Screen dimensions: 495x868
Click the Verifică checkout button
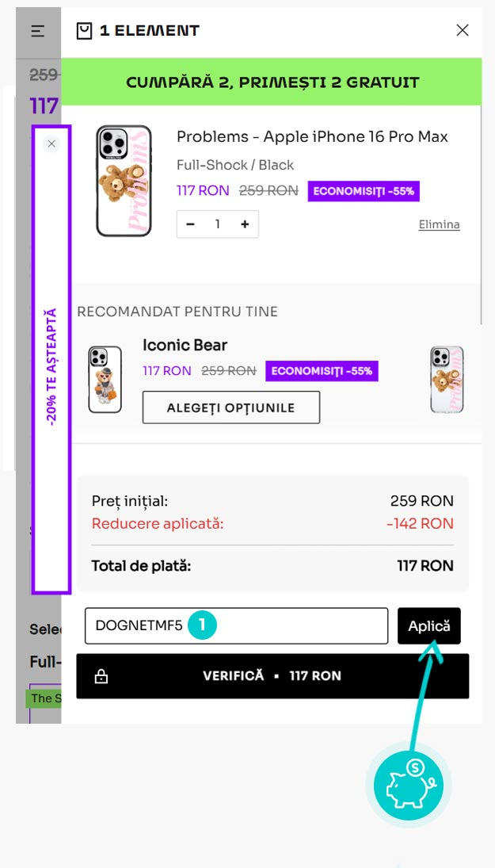[272, 676]
